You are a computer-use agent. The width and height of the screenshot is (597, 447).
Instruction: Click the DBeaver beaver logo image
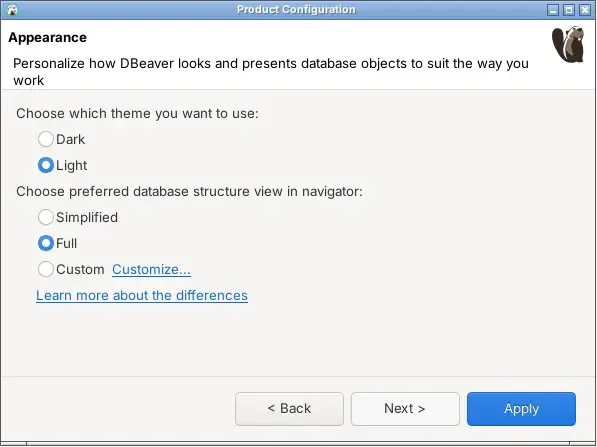[568, 45]
